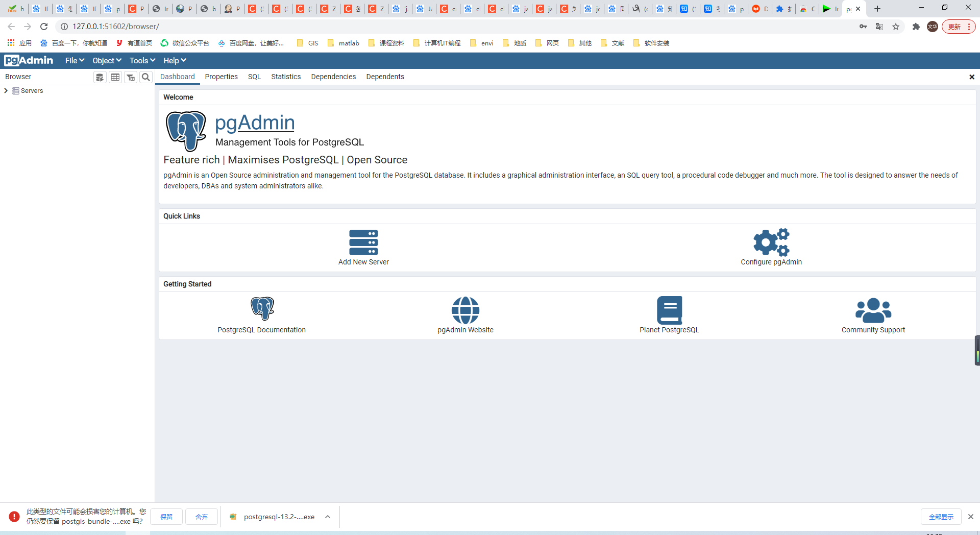Viewport: 980px width, 535px height.
Task: Open the File menu dropdown
Action: click(75, 61)
